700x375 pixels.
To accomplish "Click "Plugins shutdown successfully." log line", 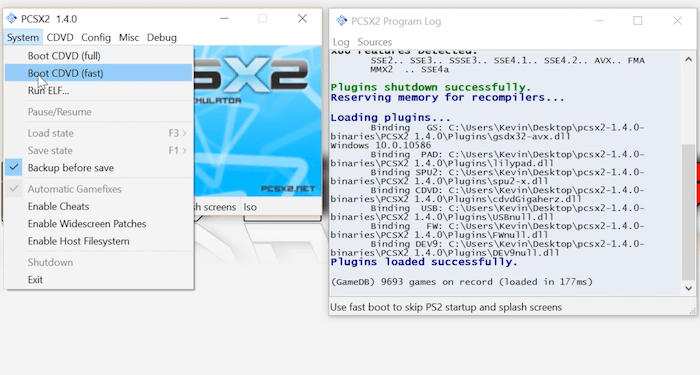I will click(x=431, y=87).
